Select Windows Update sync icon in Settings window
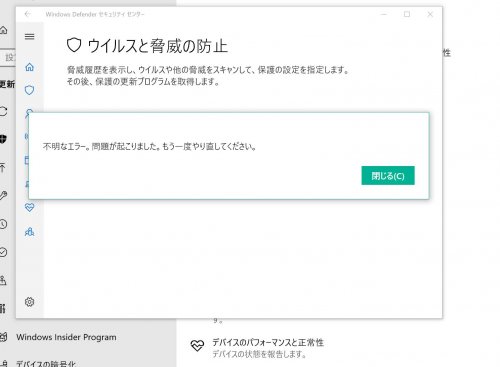The width and height of the screenshot is (500, 367). coord(3,111)
